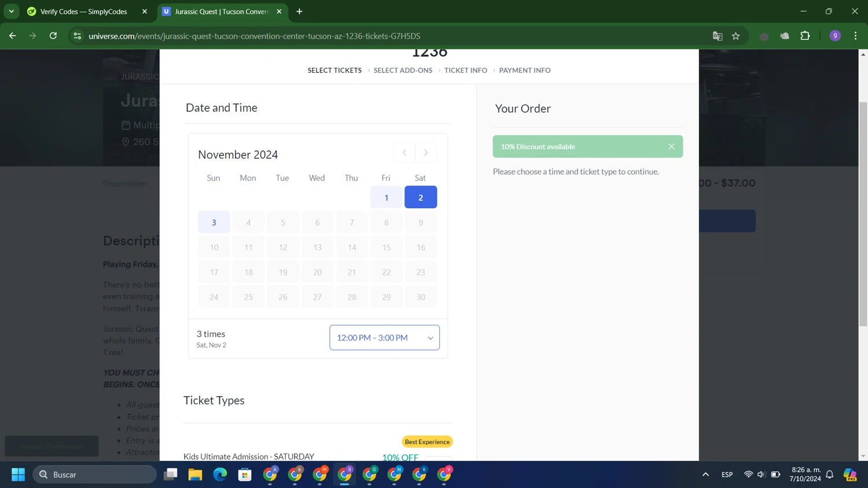This screenshot has width=868, height=488.
Task: Click the Best Experience badge
Action: click(x=427, y=442)
